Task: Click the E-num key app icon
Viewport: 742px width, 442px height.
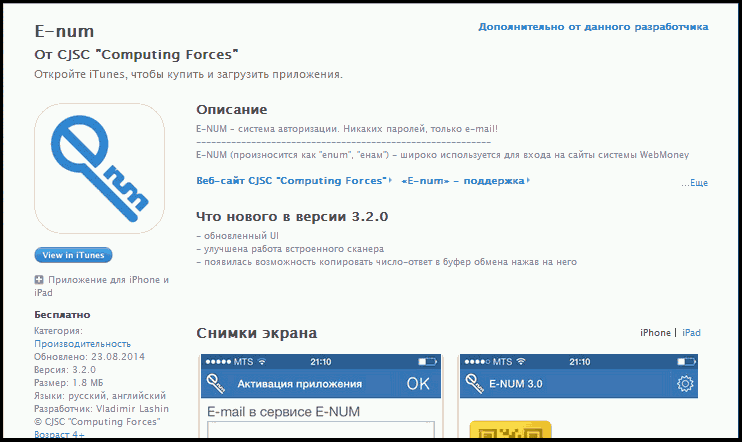Action: (99, 168)
